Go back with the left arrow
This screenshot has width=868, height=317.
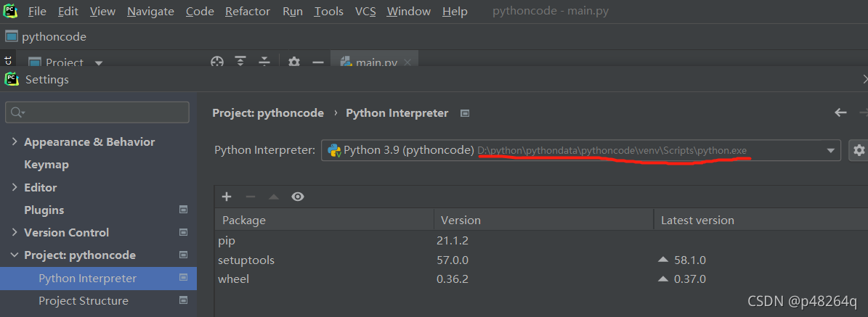point(841,113)
